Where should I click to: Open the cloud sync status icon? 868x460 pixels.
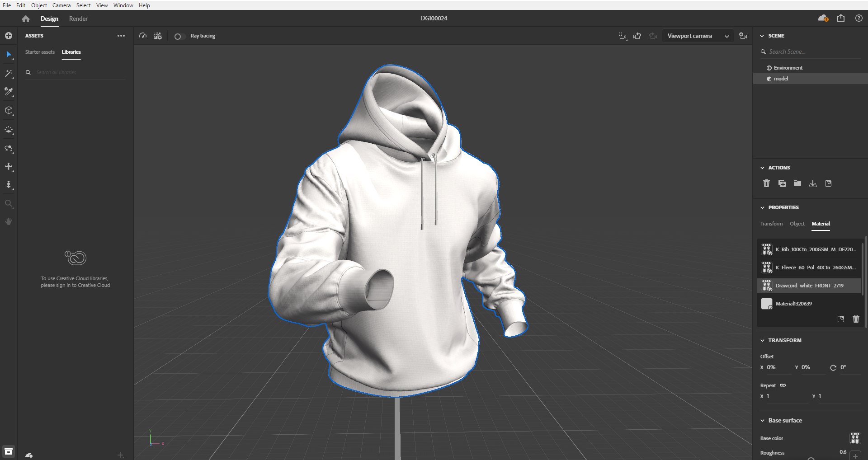coord(823,18)
